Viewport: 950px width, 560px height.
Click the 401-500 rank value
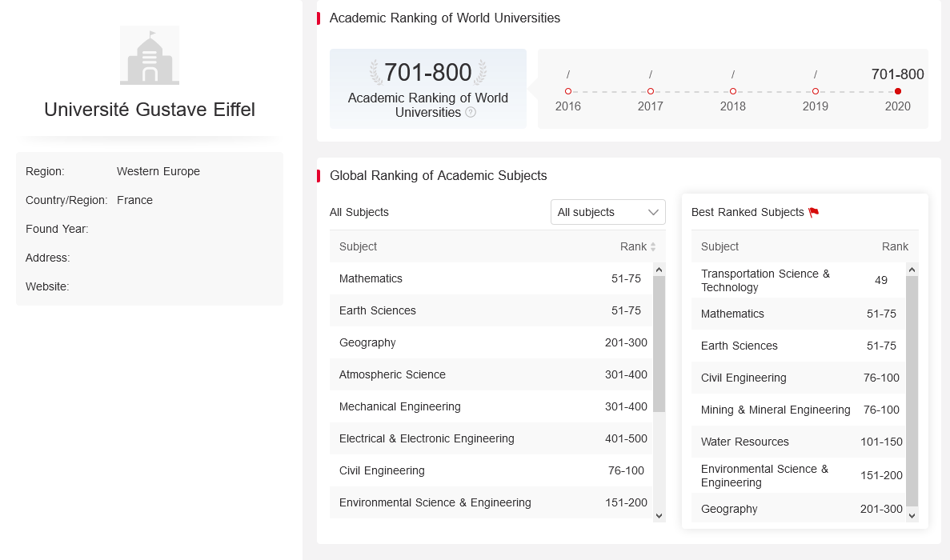[626, 439]
